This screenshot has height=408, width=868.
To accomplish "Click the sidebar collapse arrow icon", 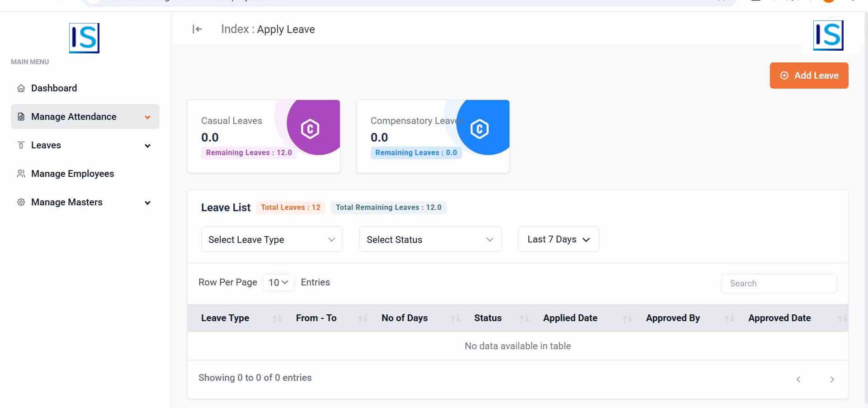I will (x=197, y=29).
